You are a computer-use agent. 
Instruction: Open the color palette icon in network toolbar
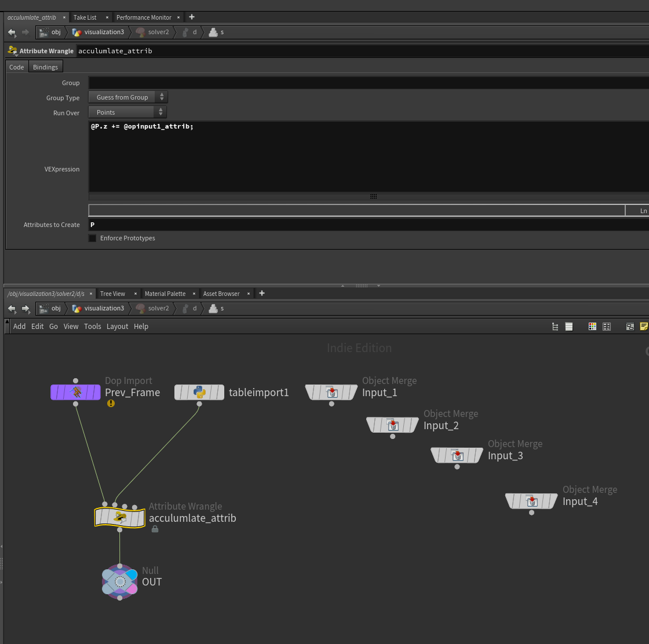[x=592, y=326]
